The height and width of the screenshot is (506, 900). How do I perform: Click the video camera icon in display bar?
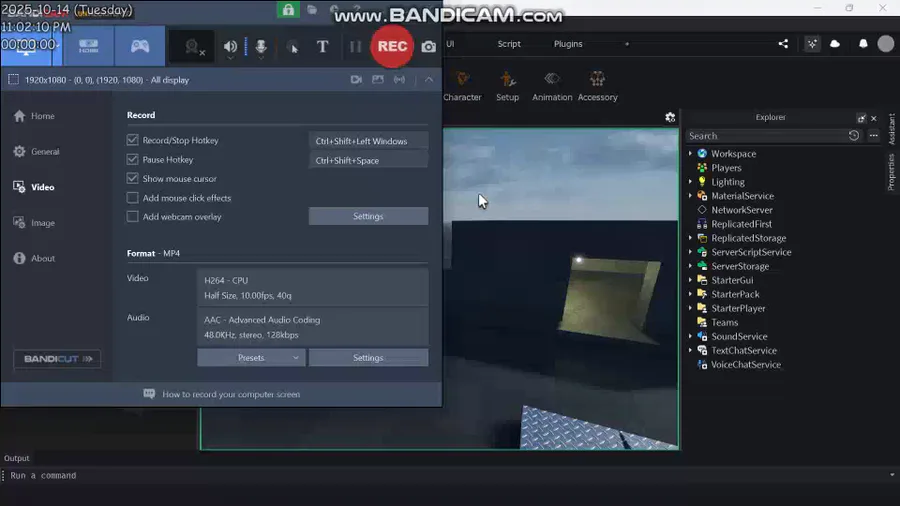(x=356, y=80)
